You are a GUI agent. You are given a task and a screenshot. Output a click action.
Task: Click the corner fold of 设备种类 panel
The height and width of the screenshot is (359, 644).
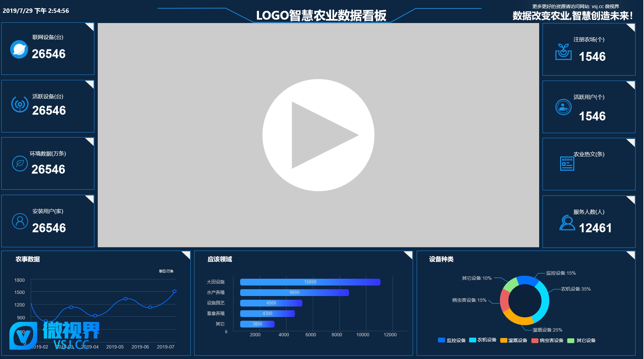point(631,254)
